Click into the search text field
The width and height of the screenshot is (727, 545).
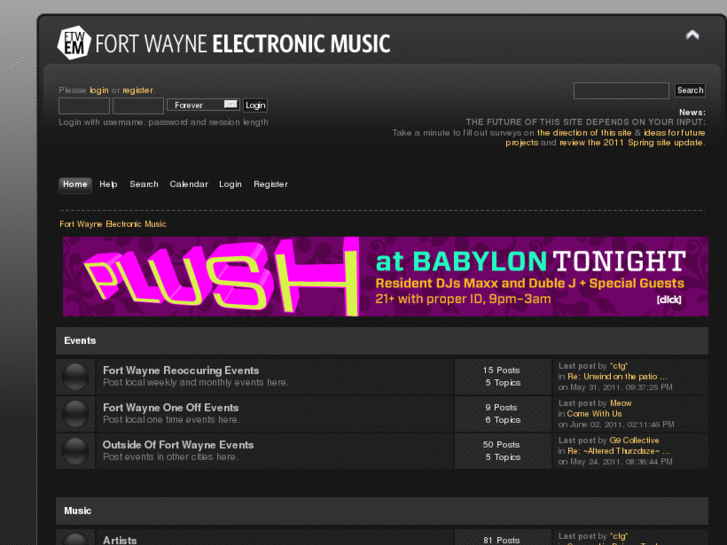(x=621, y=91)
